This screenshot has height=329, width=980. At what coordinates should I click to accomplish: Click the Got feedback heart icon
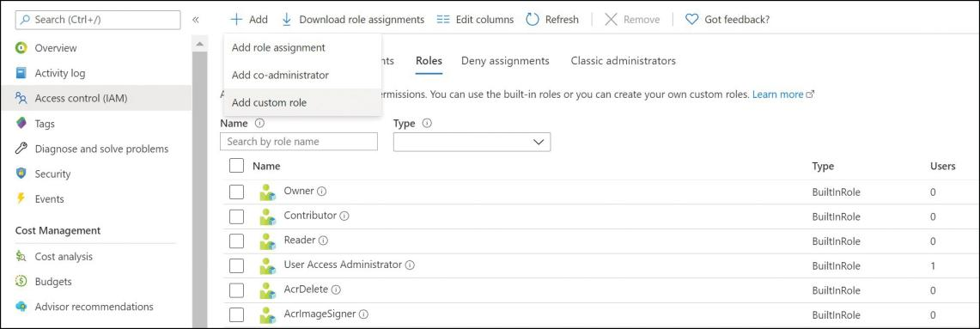(x=691, y=20)
